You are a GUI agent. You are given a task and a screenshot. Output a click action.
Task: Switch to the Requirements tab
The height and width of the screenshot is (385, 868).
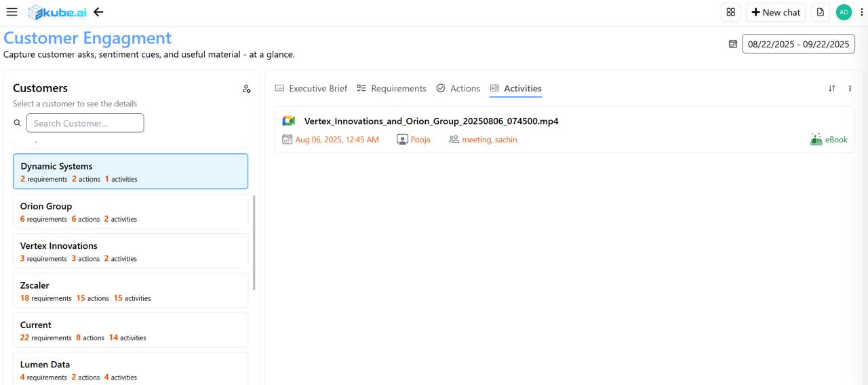click(x=391, y=88)
